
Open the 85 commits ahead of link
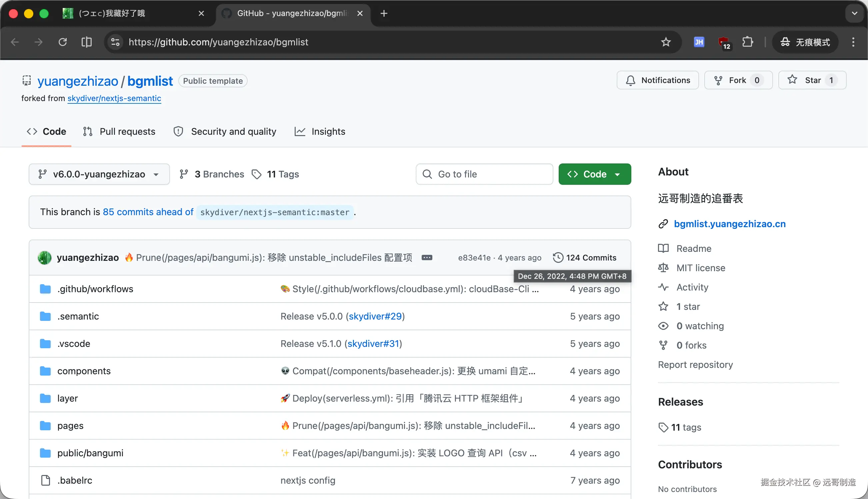(x=148, y=212)
